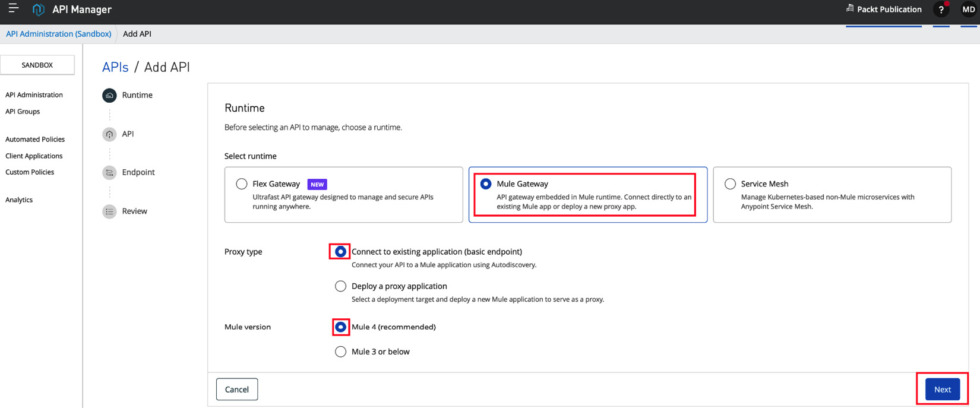Click the Service Mesh description text
The image size is (980, 408).
(x=828, y=202)
